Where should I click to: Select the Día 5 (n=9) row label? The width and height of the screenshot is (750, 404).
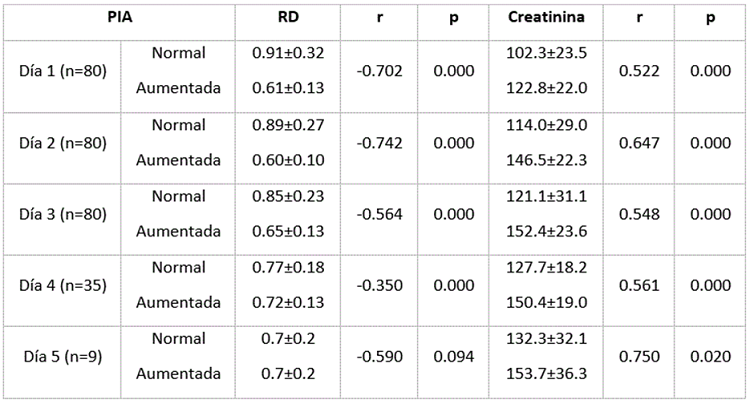point(62,356)
